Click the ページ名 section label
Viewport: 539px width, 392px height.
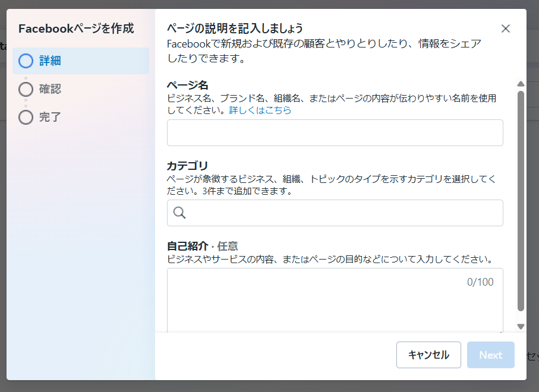188,85
